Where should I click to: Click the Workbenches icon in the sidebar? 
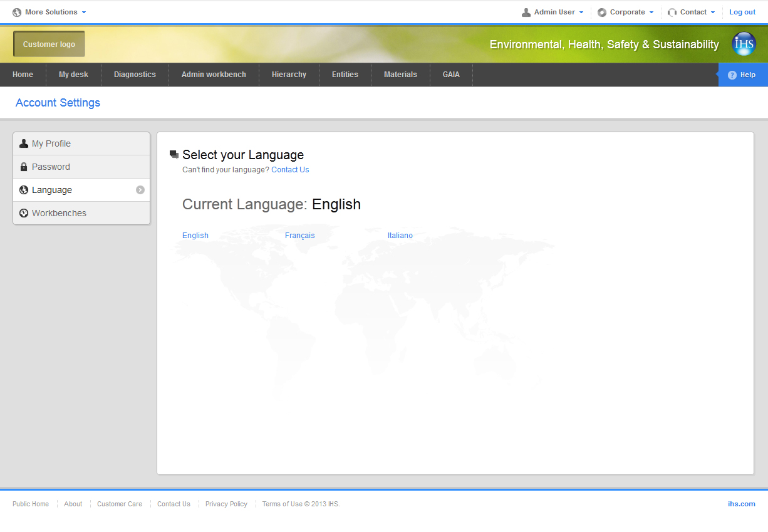pos(24,213)
